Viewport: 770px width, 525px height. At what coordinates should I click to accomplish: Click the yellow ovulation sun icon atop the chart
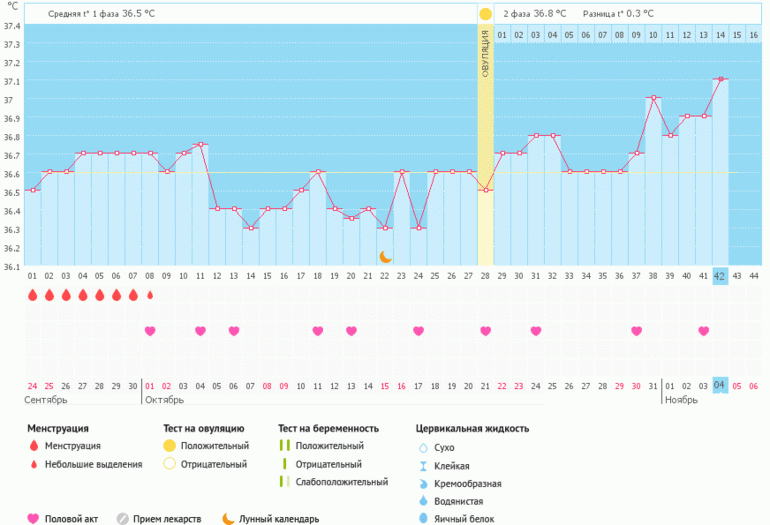(x=485, y=14)
